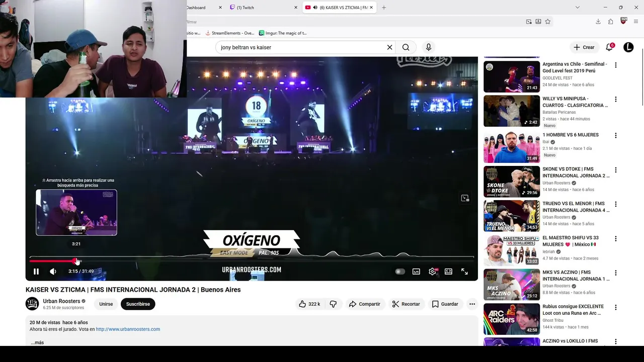Image resolution: width=644 pixels, height=362 pixels.
Task: Save the video with Guardar
Action: click(445, 304)
